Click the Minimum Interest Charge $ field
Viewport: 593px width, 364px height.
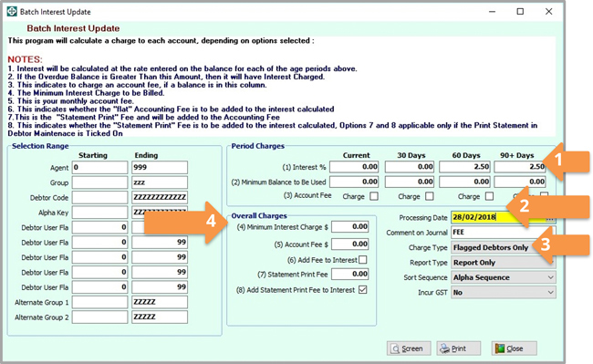[x=350, y=227]
